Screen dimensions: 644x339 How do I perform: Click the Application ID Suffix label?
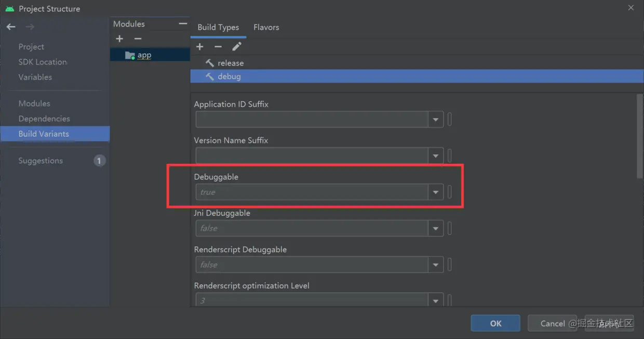(x=231, y=104)
